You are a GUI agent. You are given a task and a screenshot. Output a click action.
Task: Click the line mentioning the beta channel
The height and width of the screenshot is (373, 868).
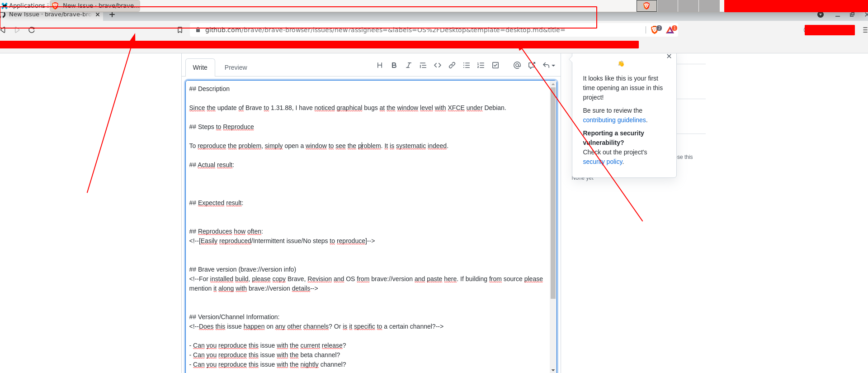coord(264,355)
